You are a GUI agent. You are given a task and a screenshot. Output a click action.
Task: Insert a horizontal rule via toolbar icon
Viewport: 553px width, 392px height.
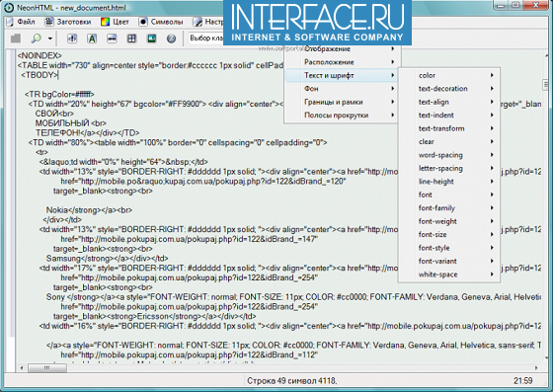coord(113,39)
